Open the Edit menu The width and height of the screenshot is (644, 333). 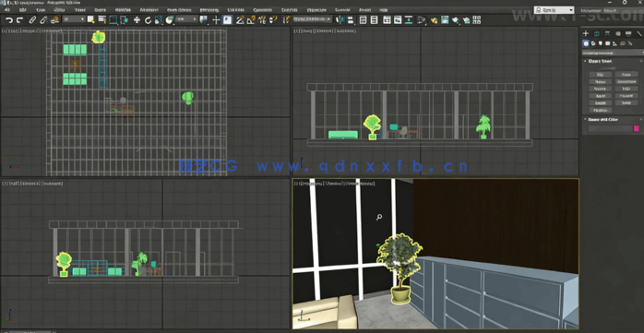click(x=22, y=9)
